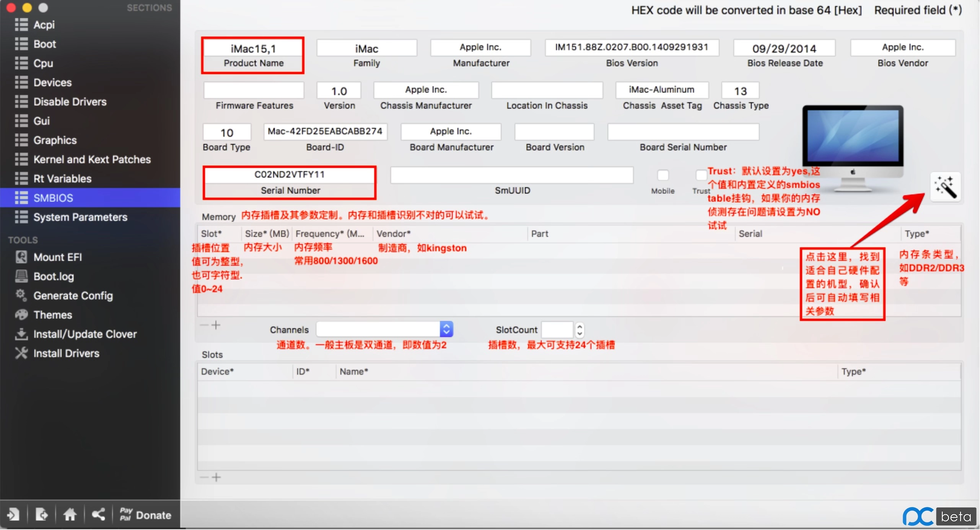
Task: Toggle the Mobile checkbox
Action: coord(663,175)
